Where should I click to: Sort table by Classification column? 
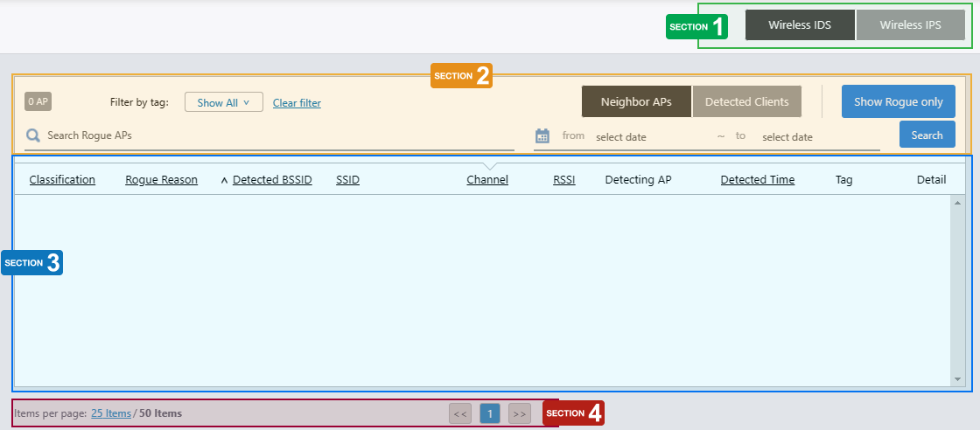coord(62,180)
